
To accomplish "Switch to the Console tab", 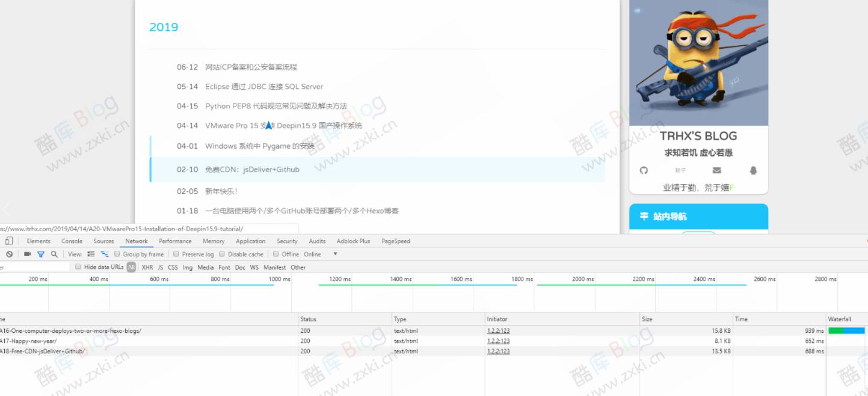I will pyautogui.click(x=72, y=241).
